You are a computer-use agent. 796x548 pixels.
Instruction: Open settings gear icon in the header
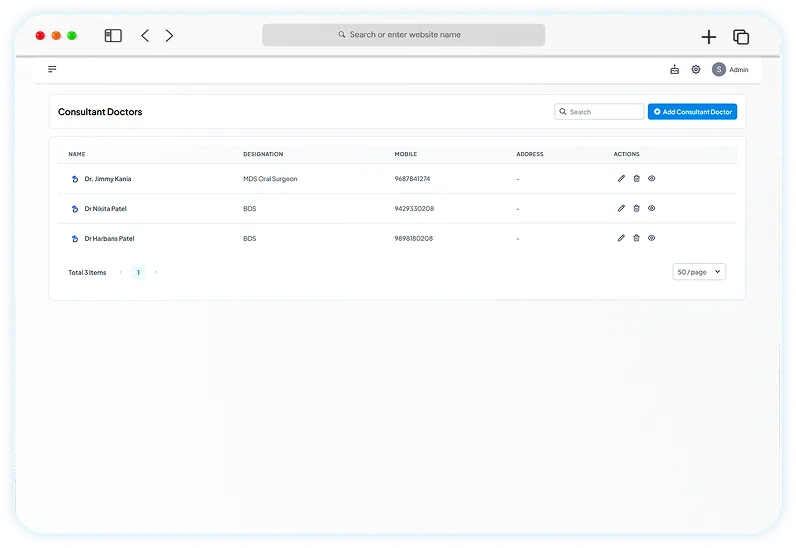click(x=696, y=70)
